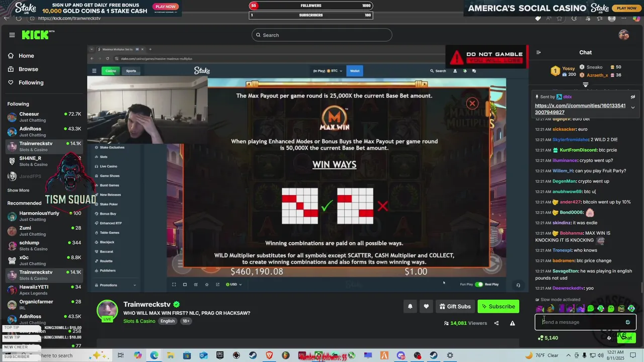Viewport: 644px width, 362px height.
Task: Click the live stats chart icon under game
Action: 196,285
